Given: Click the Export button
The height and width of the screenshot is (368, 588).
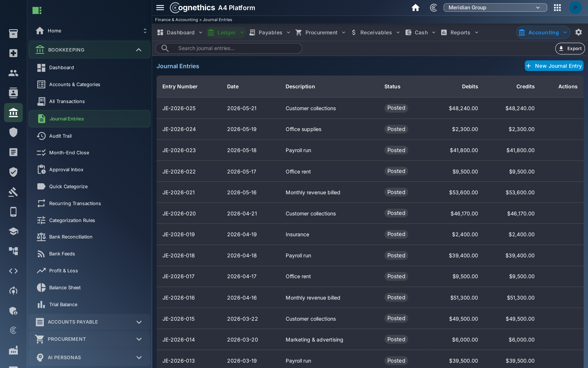Looking at the screenshot, I should pyautogui.click(x=570, y=48).
